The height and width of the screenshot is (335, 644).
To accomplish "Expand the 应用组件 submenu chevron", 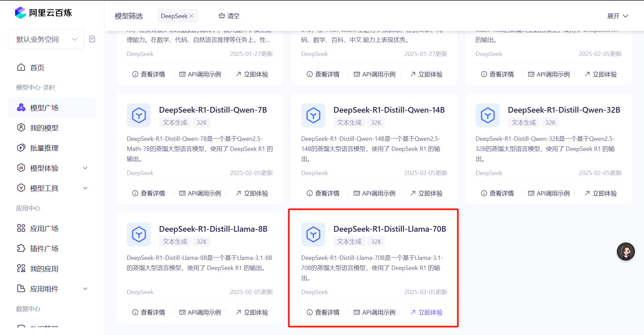I will 85,289.
